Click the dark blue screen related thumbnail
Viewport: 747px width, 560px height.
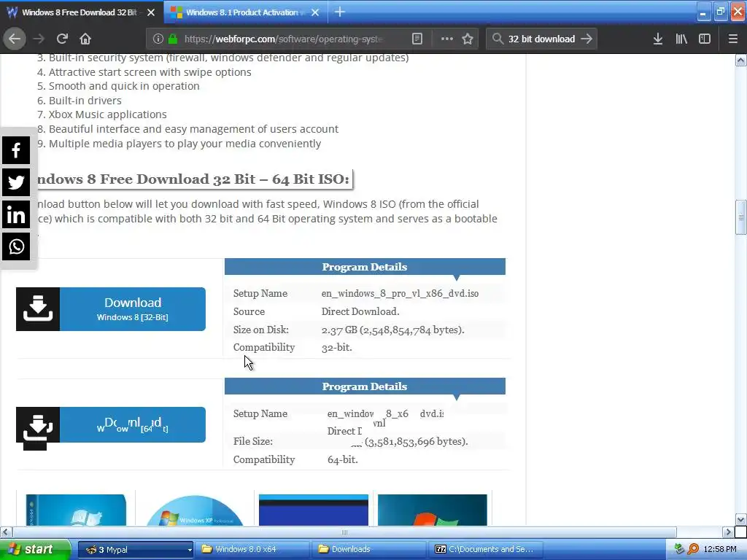(314, 510)
